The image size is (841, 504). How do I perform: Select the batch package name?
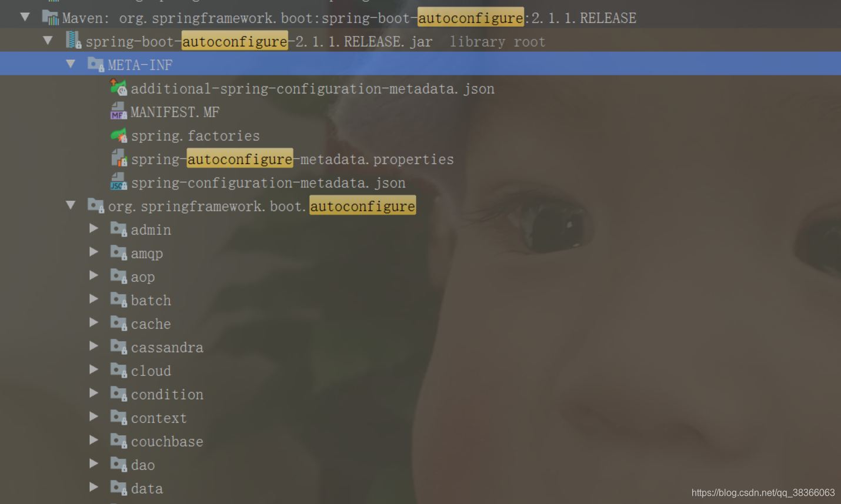151,301
